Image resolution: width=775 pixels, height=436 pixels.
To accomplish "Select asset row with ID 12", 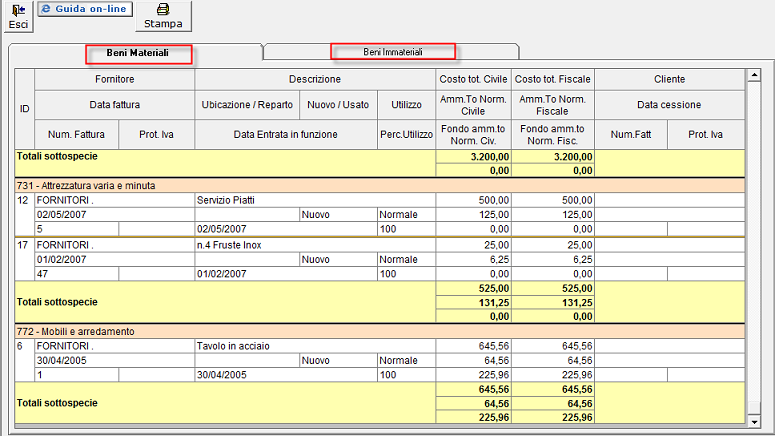I will coord(24,200).
